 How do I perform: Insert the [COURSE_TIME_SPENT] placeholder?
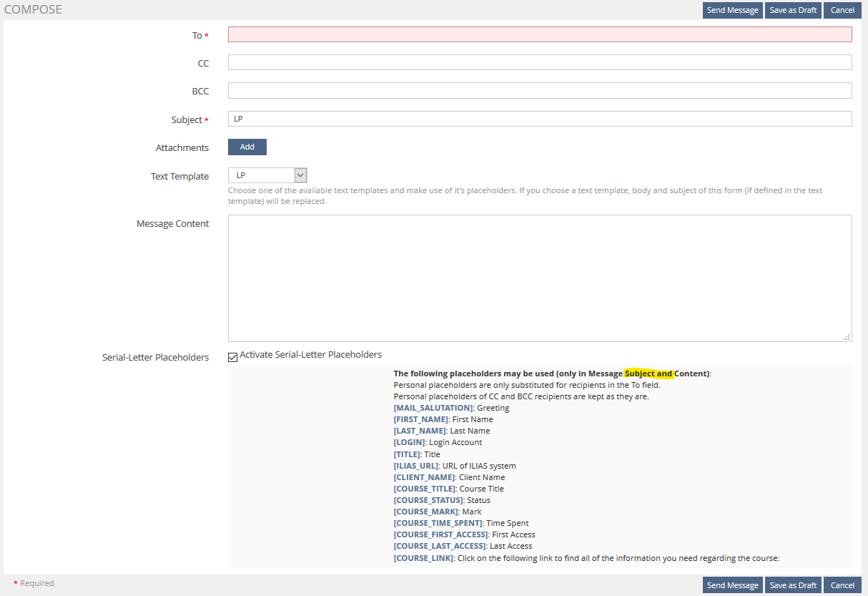(438, 523)
